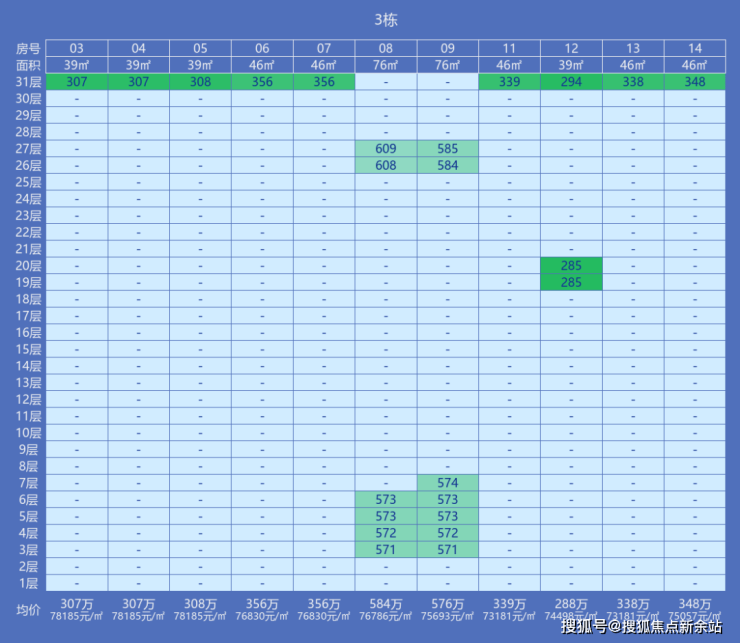Click the 339 price cell on floor 31

pos(509,82)
